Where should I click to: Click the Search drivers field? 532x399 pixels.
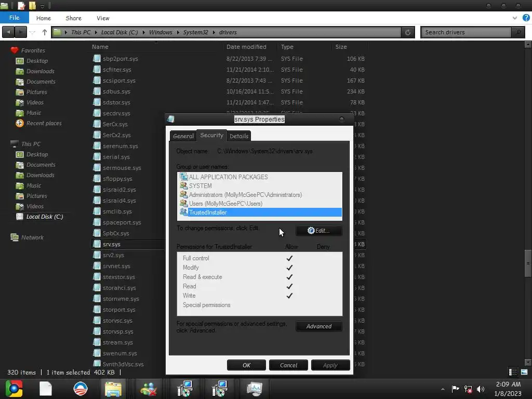pos(466,32)
